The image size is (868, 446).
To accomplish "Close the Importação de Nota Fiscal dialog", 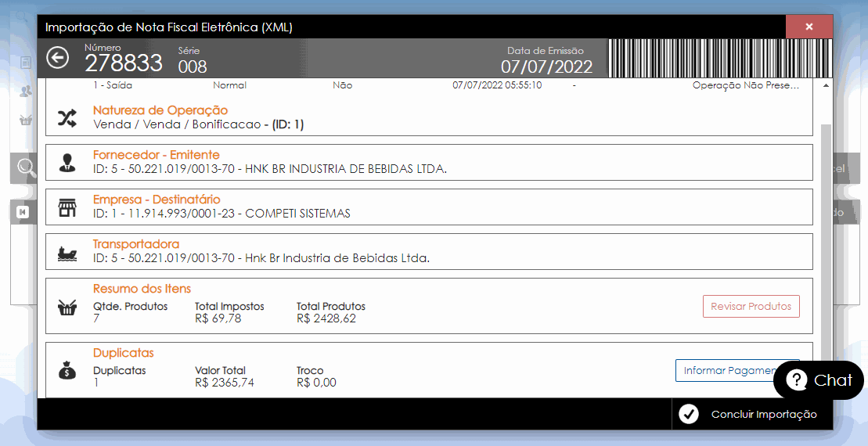I will tap(809, 27).
